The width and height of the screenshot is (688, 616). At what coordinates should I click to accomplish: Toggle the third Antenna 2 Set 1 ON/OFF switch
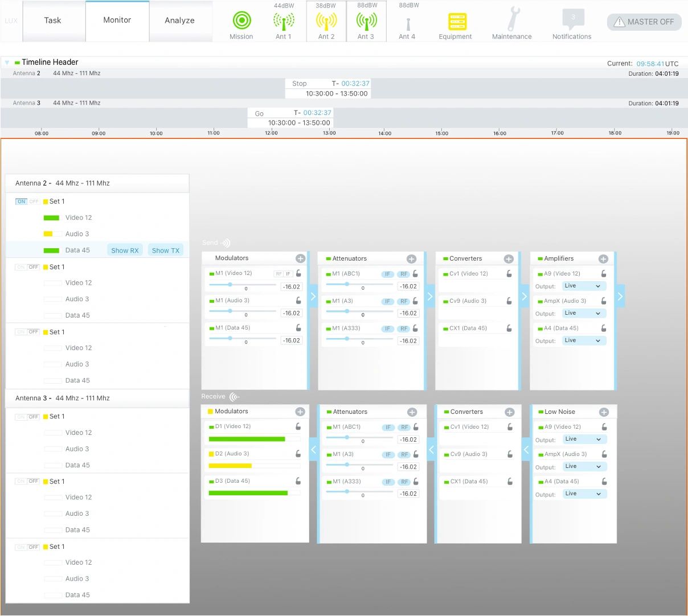tap(27, 332)
